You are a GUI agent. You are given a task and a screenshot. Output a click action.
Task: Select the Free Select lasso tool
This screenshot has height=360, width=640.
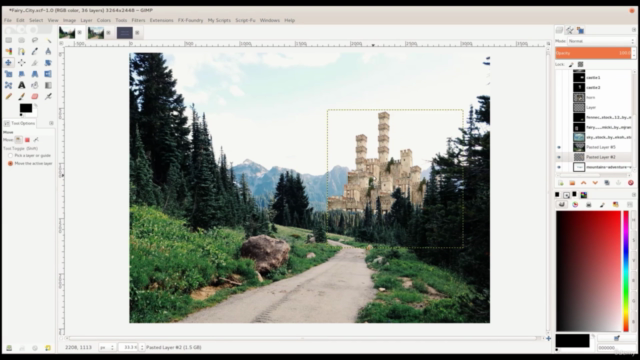[x=35, y=40]
